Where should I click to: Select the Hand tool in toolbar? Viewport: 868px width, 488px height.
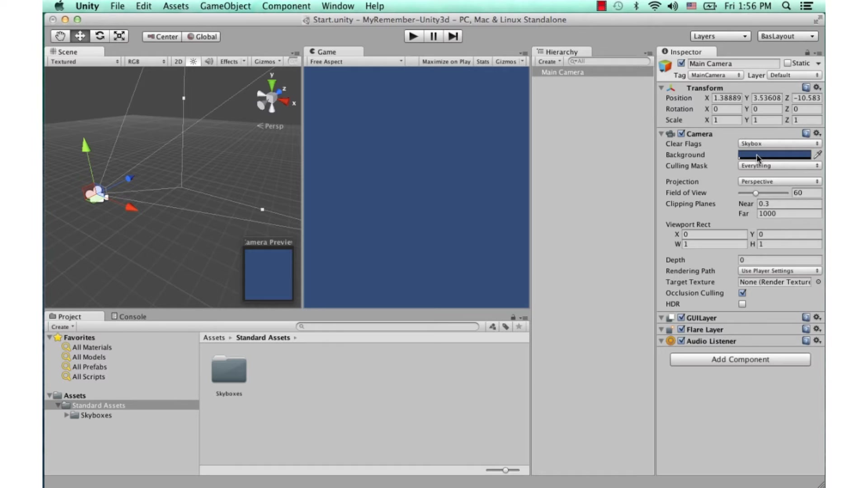point(60,36)
